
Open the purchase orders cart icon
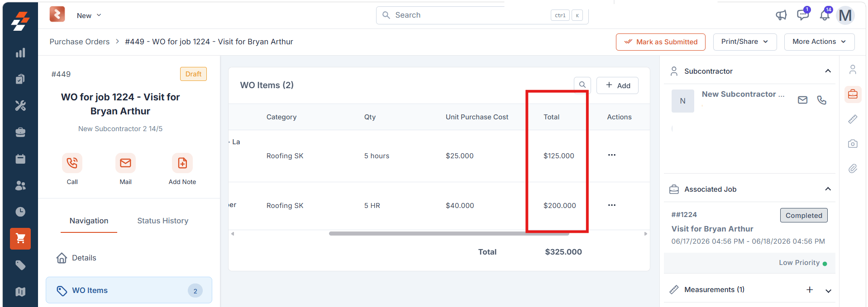20,238
